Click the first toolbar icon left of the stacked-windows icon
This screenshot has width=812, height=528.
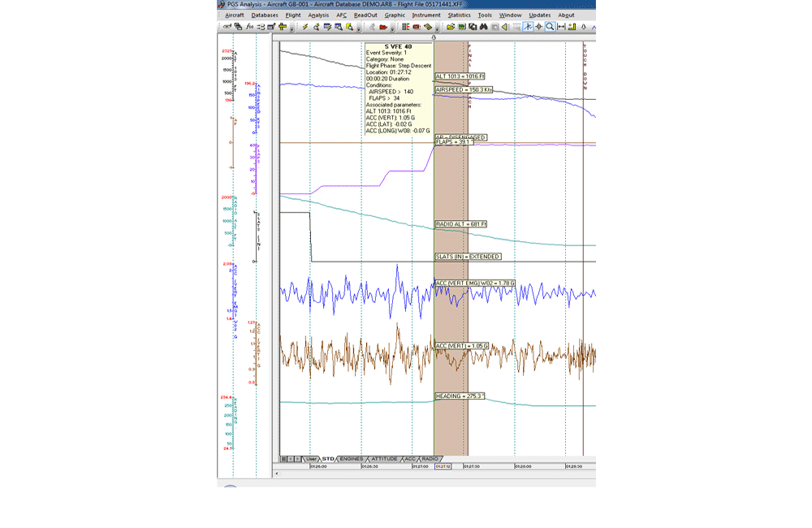(x=227, y=27)
